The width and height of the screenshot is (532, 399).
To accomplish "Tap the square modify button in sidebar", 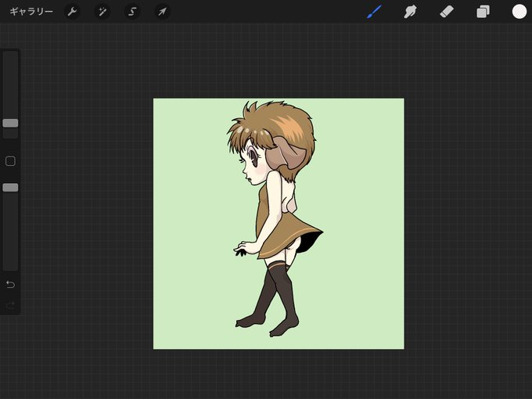I will coord(10,161).
